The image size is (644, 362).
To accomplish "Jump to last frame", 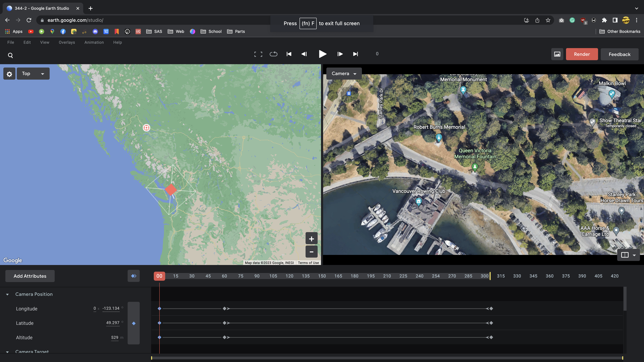I will (356, 54).
